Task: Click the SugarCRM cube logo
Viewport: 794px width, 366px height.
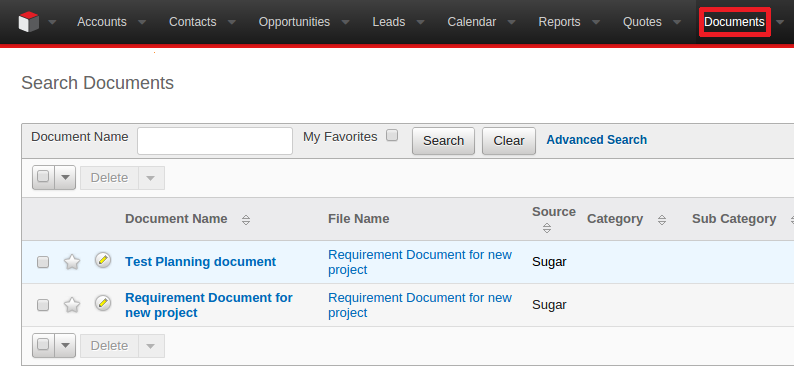Action: tap(28, 22)
